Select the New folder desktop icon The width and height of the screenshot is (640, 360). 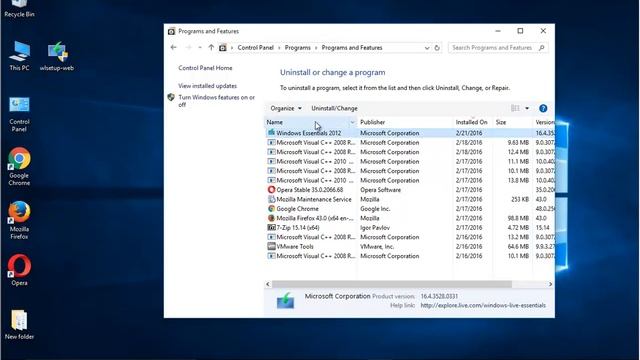click(x=19, y=324)
